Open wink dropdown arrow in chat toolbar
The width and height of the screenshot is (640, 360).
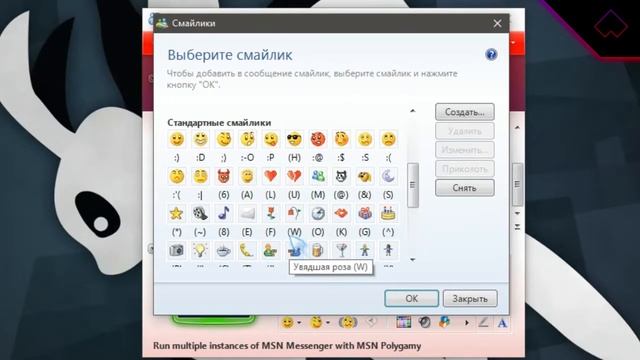point(328,323)
